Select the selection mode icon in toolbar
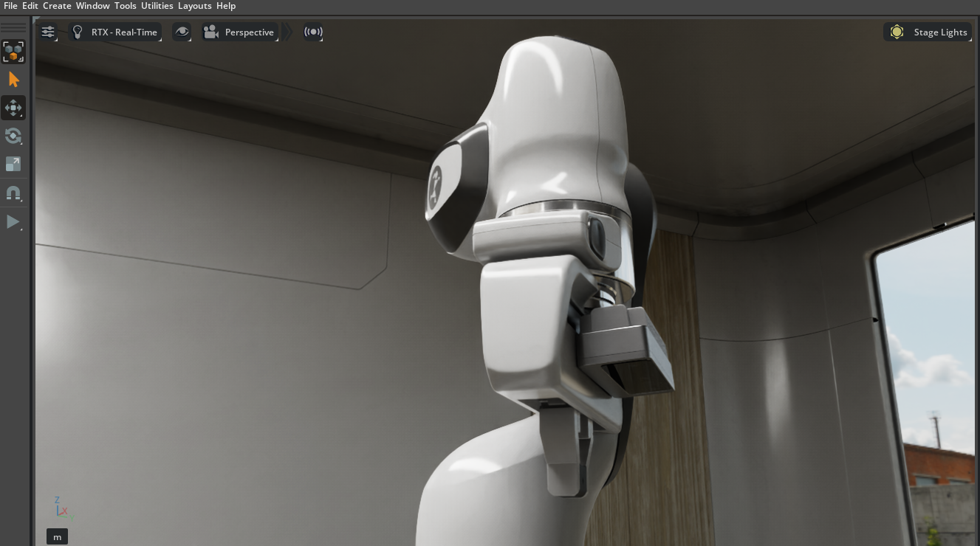Viewport: 980px width, 546px height. [x=13, y=52]
